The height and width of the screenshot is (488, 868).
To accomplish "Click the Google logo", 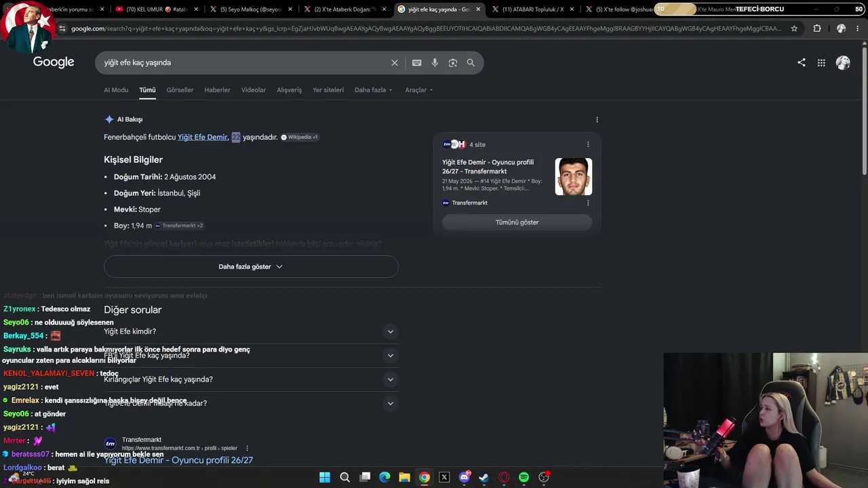I will click(54, 62).
